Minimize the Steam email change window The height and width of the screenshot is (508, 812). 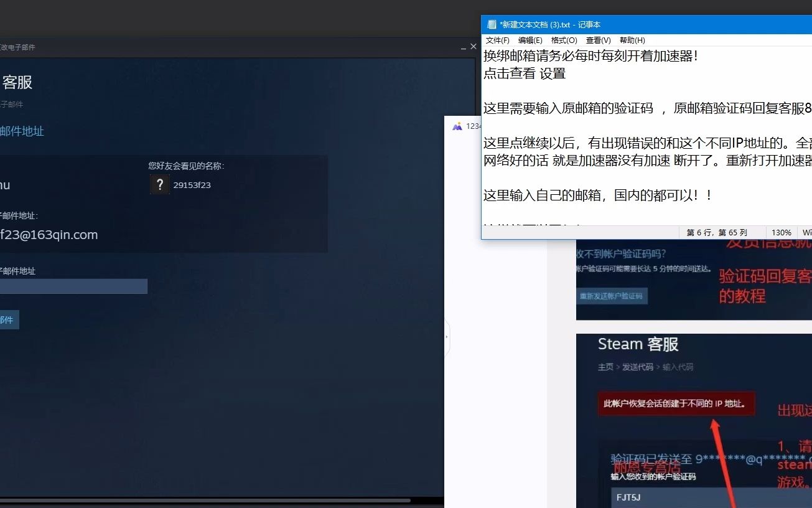point(463,47)
